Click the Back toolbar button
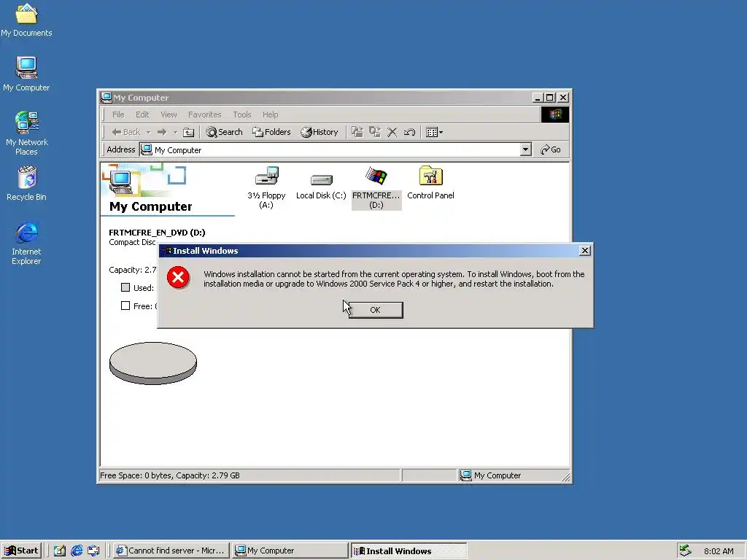 (x=125, y=132)
